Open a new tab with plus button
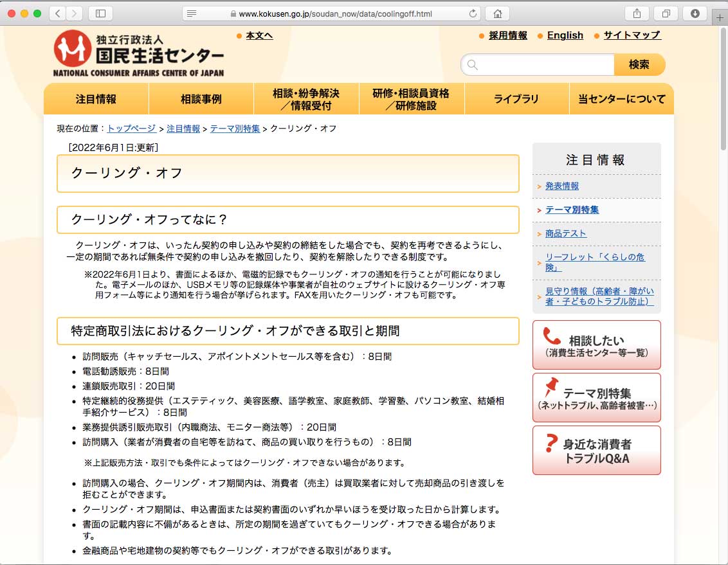 tap(720, 18)
